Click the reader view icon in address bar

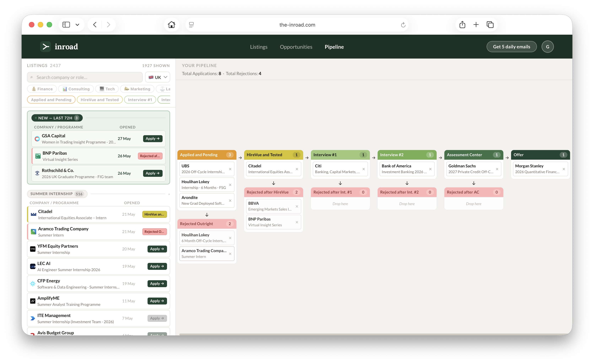coord(191,25)
